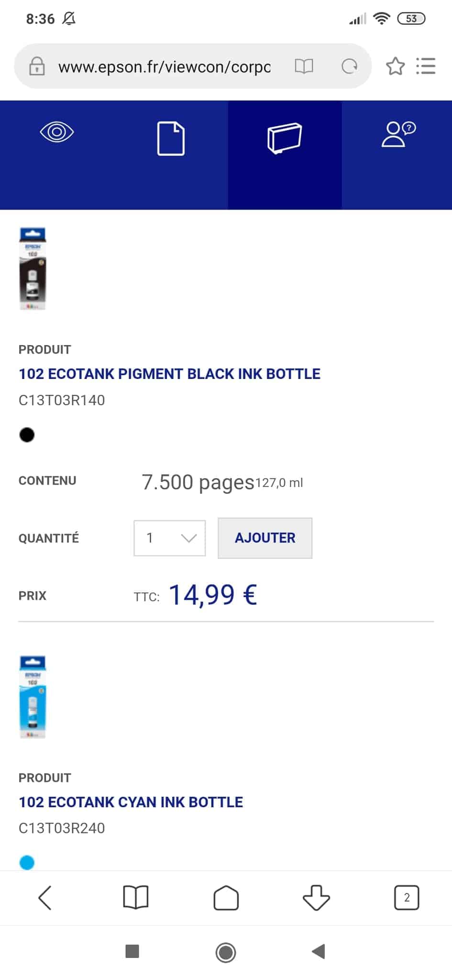Image resolution: width=452 pixels, height=980 pixels.
Task: Open 102 EcoTank Cyan Ink Bottle link
Action: (x=131, y=802)
